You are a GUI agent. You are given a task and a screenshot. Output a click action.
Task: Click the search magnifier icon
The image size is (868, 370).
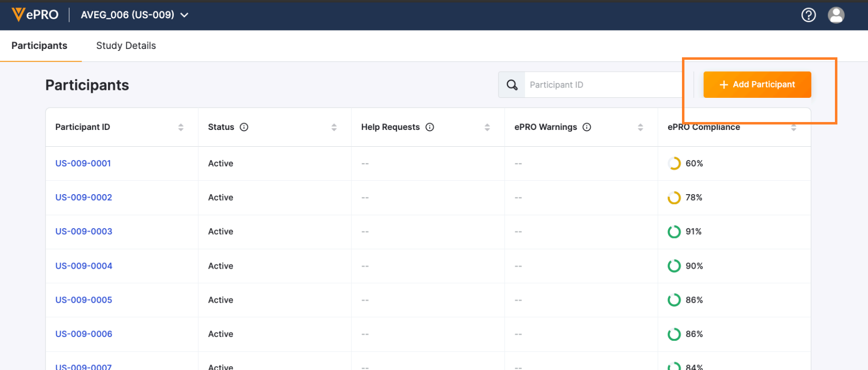(x=512, y=85)
